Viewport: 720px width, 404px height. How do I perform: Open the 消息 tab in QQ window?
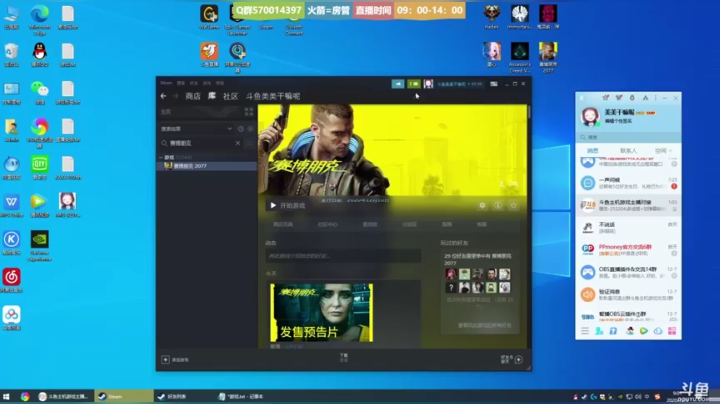593,151
